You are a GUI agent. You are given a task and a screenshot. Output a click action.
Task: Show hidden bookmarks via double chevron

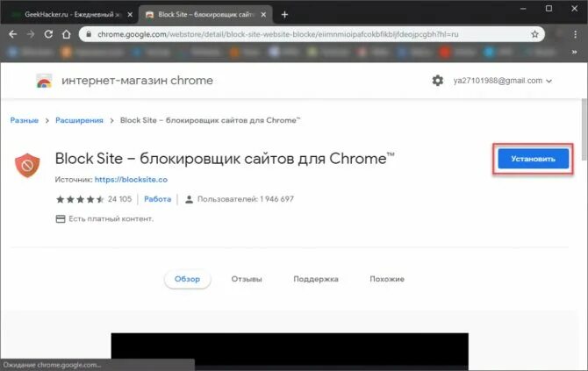574,52
